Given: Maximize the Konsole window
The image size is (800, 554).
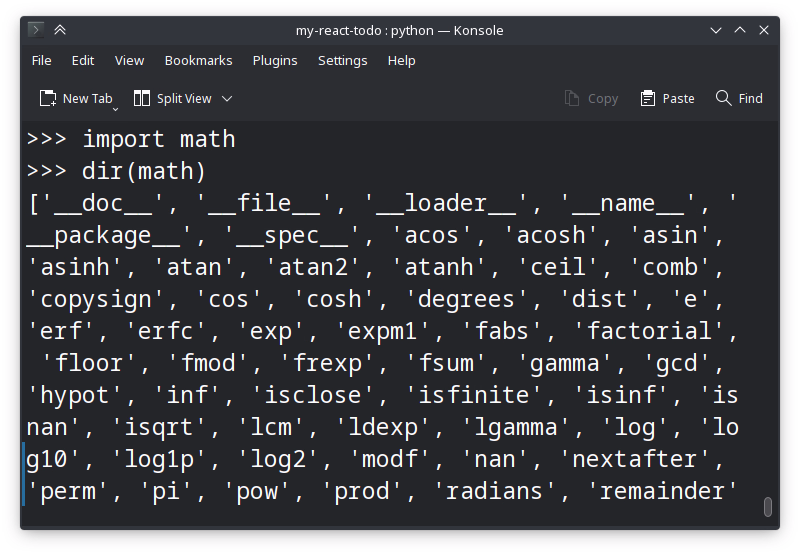Looking at the screenshot, I should pyautogui.click(x=739, y=30).
